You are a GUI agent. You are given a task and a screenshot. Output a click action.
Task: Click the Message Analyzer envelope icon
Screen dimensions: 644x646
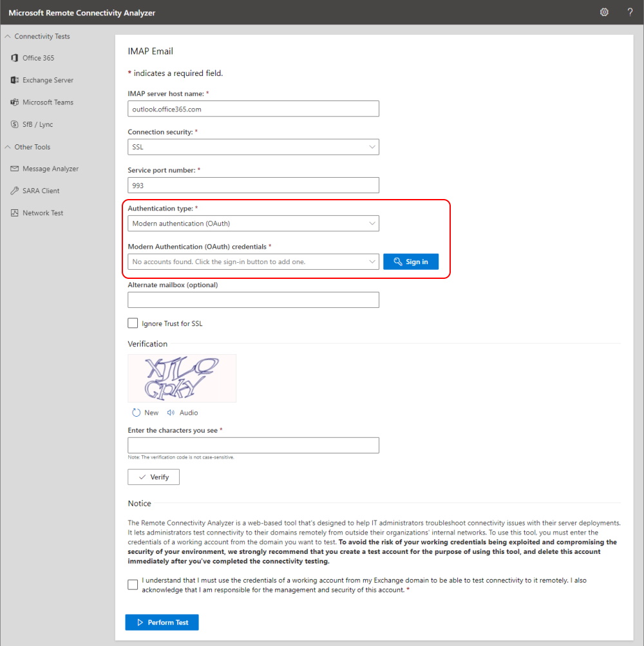14,169
